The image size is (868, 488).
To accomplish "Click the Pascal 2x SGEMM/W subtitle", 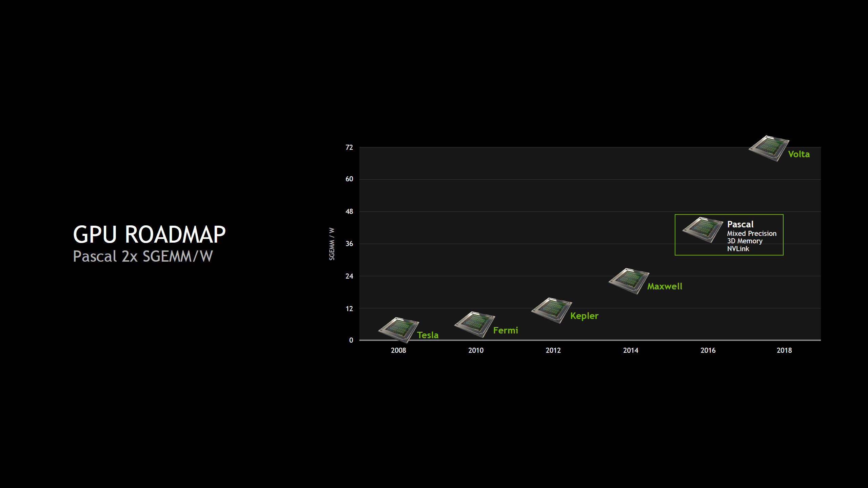I will tap(143, 257).
